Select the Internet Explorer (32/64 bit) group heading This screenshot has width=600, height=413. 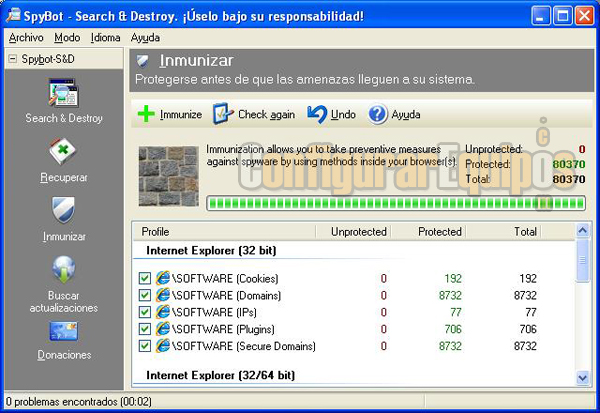point(220,375)
